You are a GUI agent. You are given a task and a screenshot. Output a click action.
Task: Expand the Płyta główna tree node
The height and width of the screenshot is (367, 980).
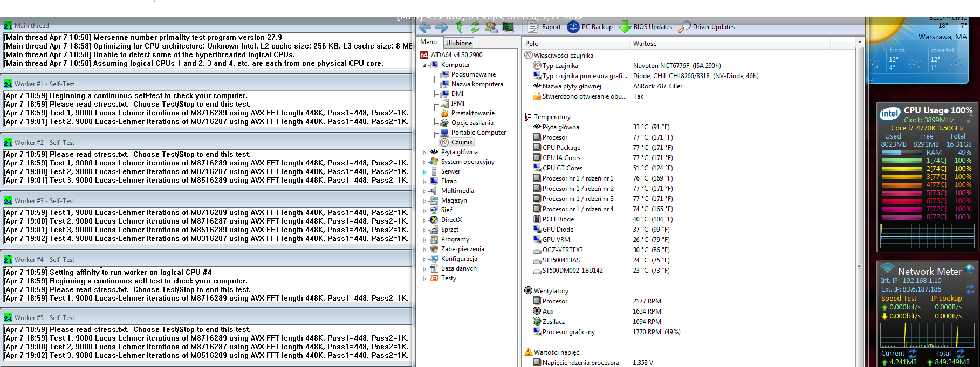click(x=424, y=153)
